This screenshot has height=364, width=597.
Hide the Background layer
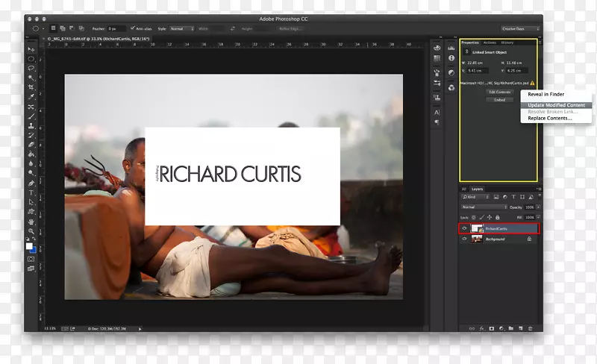click(x=464, y=239)
